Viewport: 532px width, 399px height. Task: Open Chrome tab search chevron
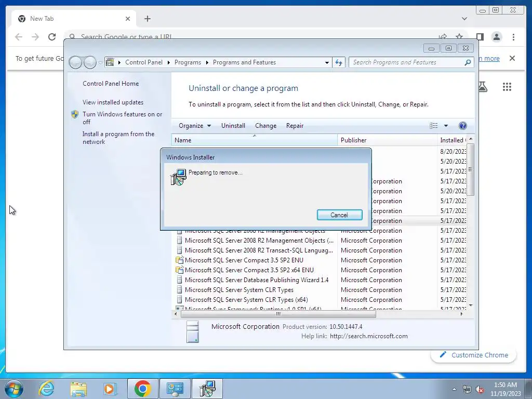pyautogui.click(x=464, y=19)
